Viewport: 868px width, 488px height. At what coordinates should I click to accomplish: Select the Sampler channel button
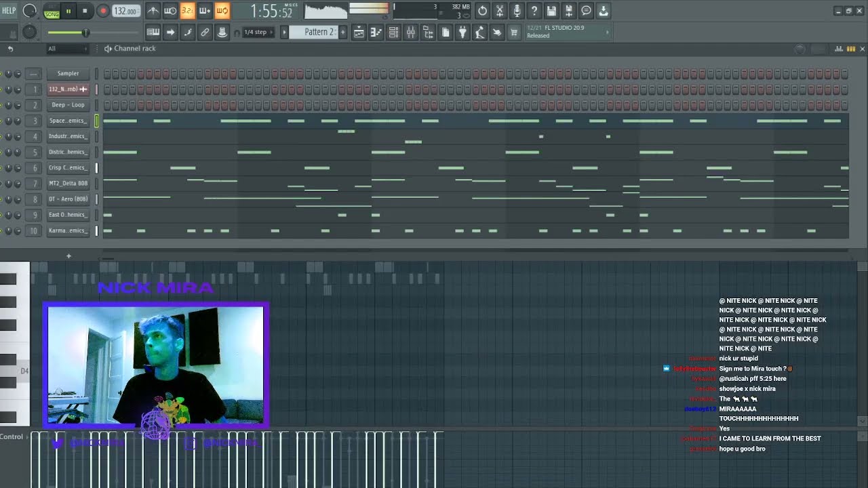click(68, 73)
